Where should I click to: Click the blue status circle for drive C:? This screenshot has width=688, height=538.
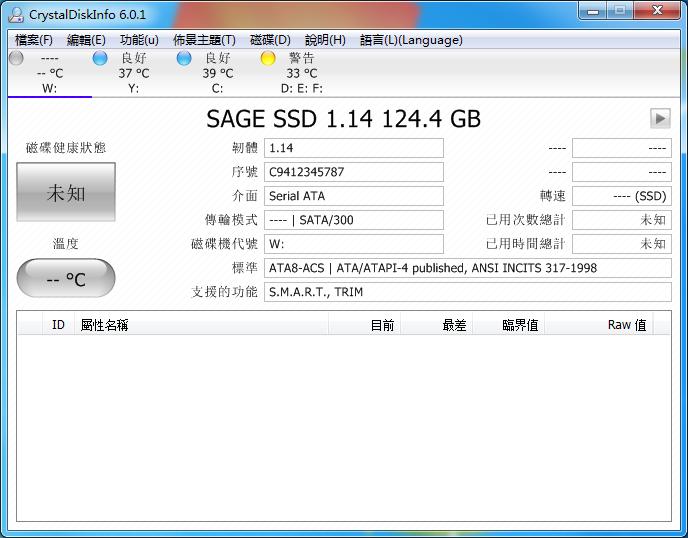tap(184, 58)
